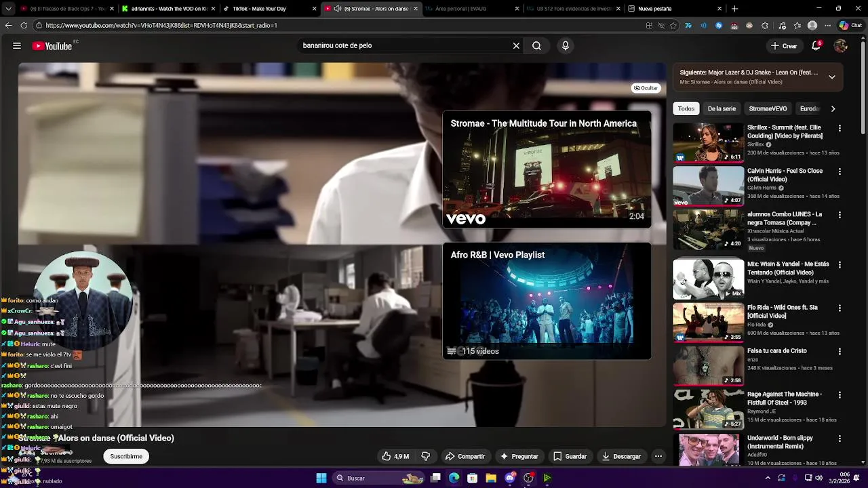
Task: Switch to El fracaso de Black Ops 7 tab
Action: pyautogui.click(x=67, y=9)
